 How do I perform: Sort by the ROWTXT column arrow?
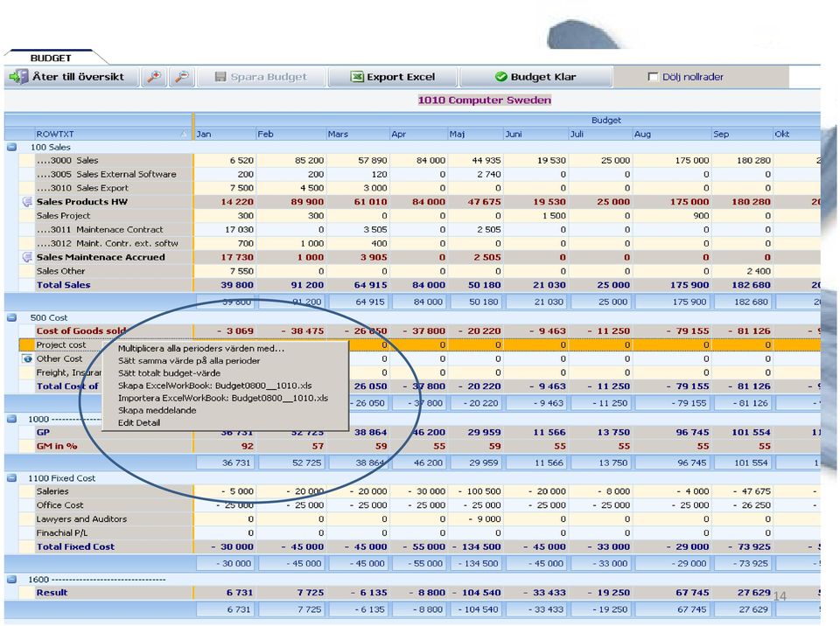click(185, 134)
